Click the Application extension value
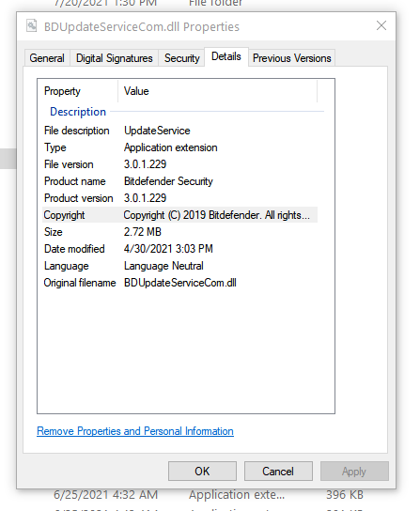 171,147
